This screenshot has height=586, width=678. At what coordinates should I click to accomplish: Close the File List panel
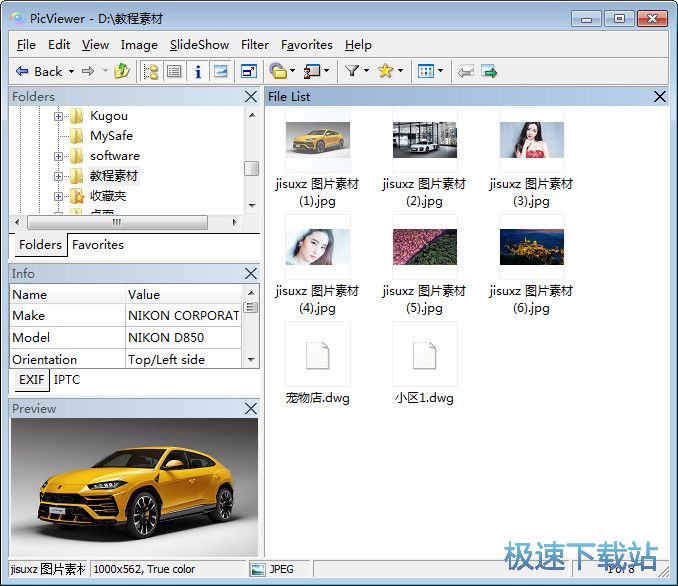(x=660, y=96)
